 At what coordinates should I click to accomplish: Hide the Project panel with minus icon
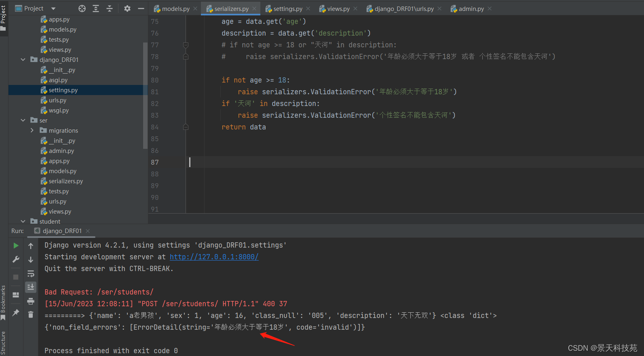(141, 8)
